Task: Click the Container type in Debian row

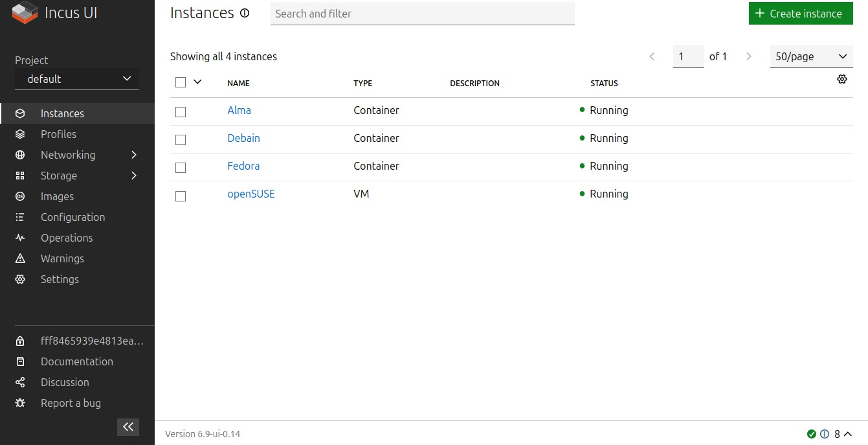Action: (376, 138)
